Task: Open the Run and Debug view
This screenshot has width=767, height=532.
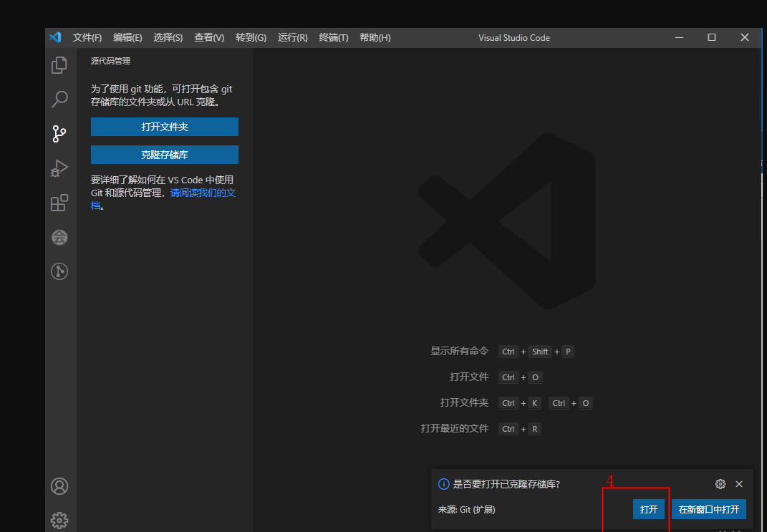Action: tap(59, 168)
